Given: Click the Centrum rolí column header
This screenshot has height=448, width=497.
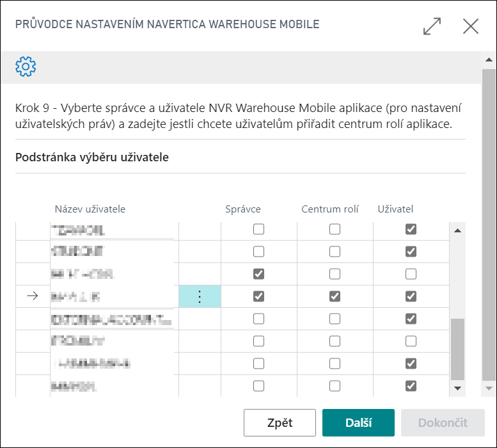Looking at the screenshot, I should 330,209.
